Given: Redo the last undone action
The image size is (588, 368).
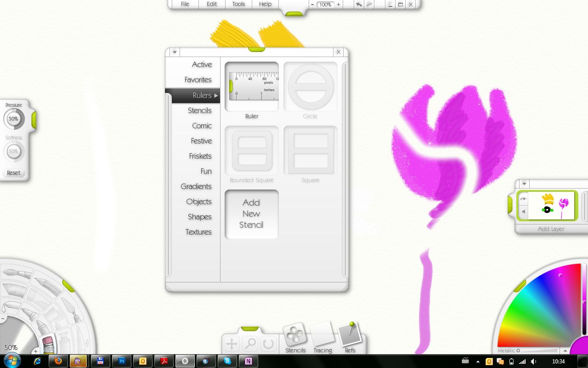Looking at the screenshot, I should click(369, 4).
